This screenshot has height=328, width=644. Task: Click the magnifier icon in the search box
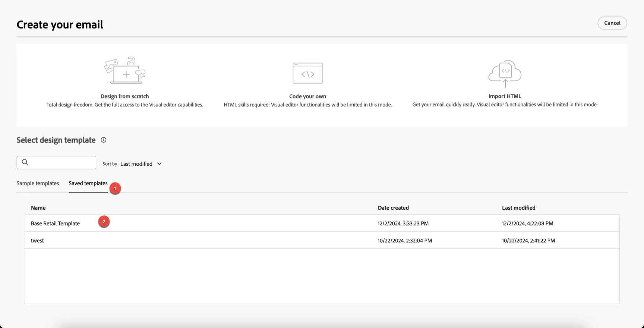(x=25, y=162)
